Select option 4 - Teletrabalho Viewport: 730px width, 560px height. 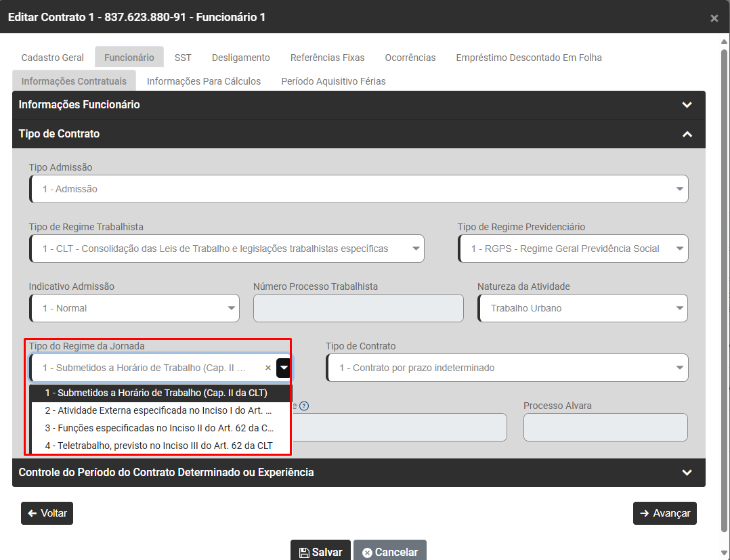(x=159, y=446)
